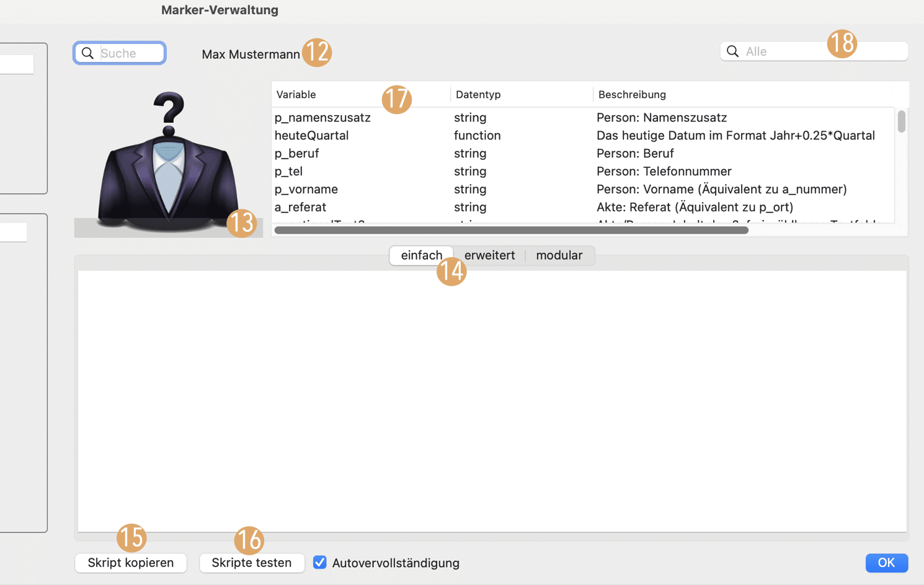Click the Skripte testen button
This screenshot has height=585, width=924.
[x=252, y=563]
